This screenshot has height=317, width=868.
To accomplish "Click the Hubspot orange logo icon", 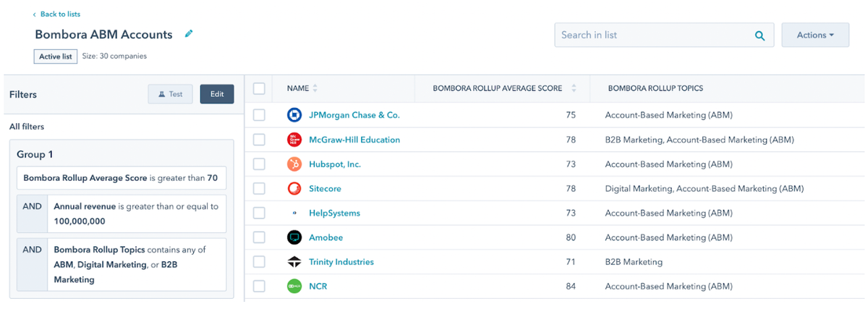I will point(294,164).
